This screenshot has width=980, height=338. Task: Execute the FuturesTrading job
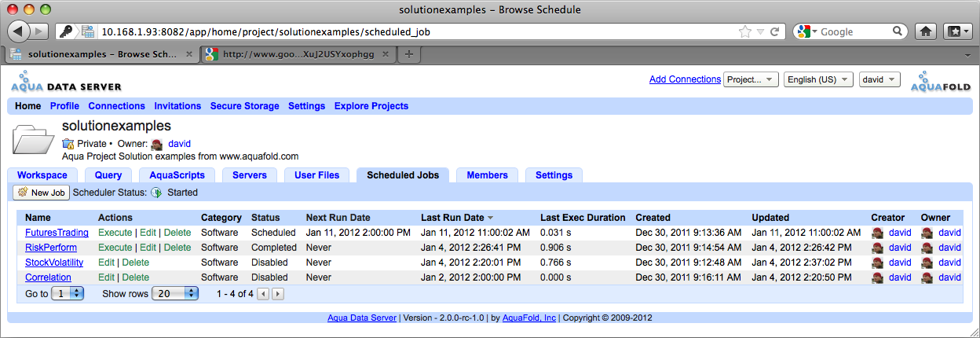coord(115,233)
